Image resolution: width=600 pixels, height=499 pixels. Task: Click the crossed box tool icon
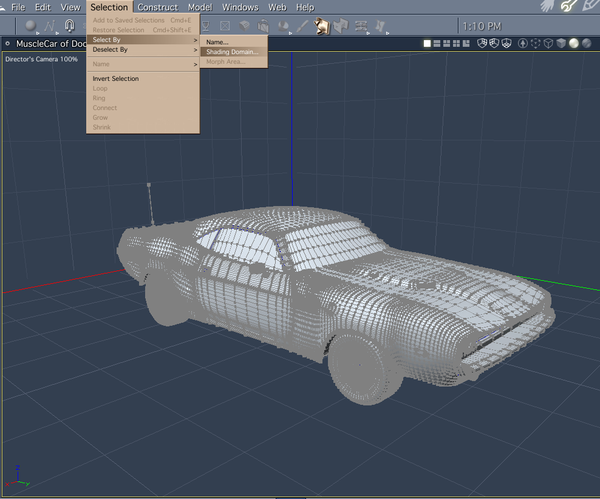(225, 26)
